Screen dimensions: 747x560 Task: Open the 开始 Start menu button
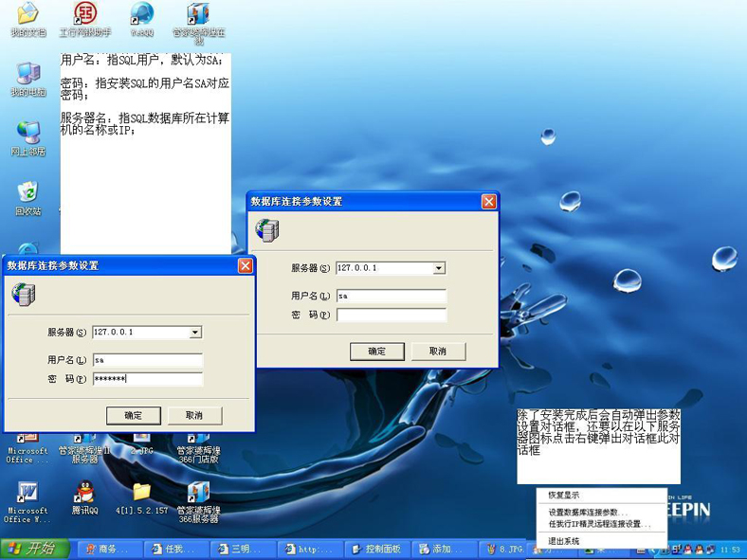[34, 549]
